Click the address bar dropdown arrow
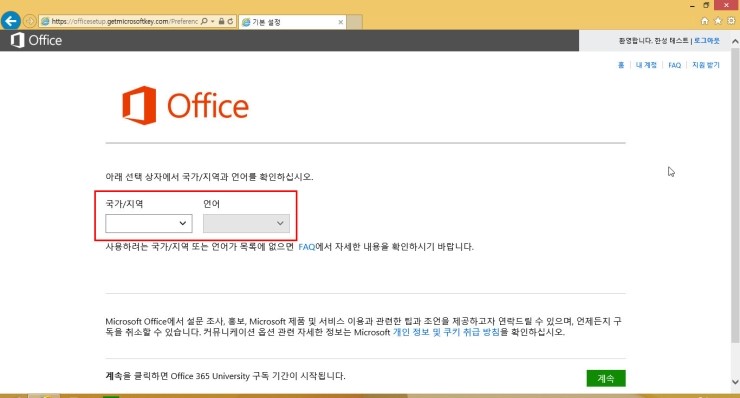 (212, 21)
